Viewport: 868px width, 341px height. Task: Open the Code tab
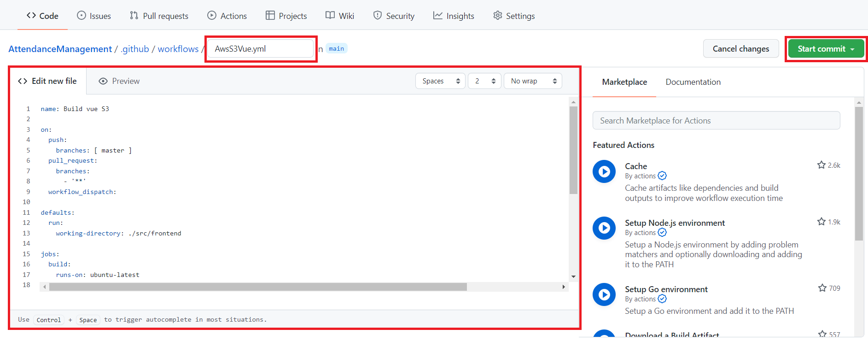click(x=42, y=16)
